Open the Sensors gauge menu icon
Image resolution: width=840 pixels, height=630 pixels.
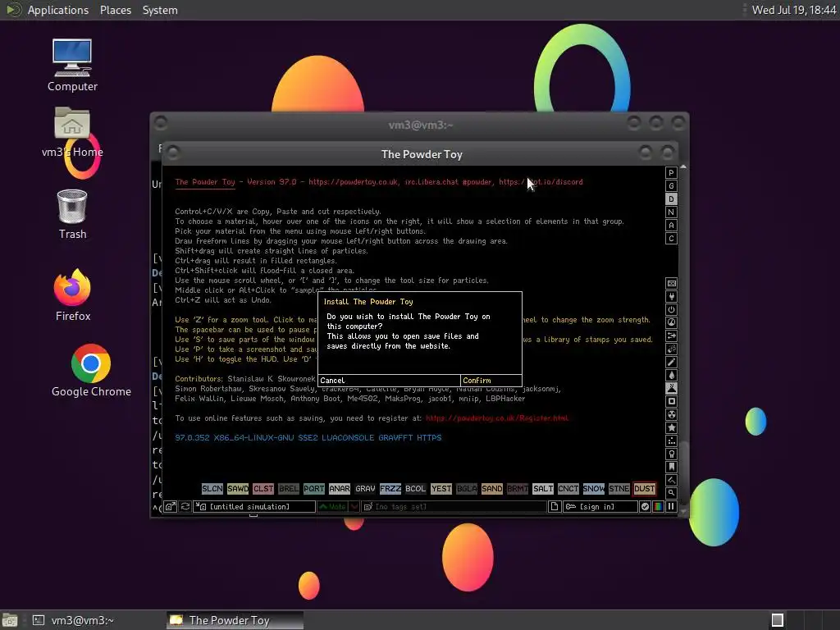click(671, 322)
